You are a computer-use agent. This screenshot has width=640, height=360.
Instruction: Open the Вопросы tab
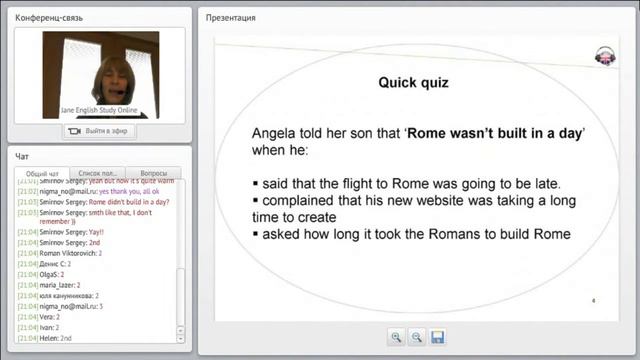pyautogui.click(x=153, y=173)
